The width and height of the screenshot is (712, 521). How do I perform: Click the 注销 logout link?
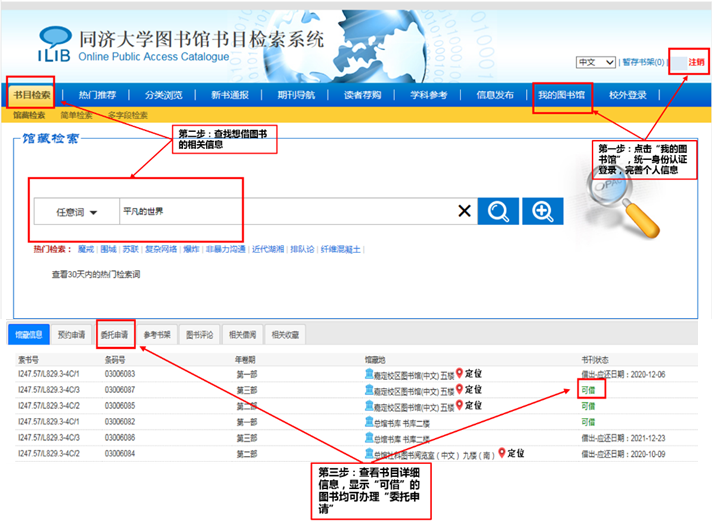[x=696, y=62]
